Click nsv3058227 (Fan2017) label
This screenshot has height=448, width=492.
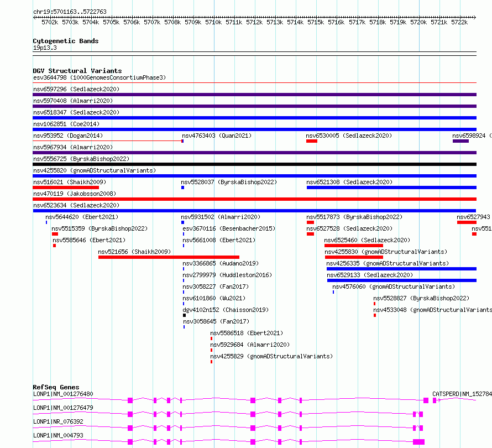216,286
